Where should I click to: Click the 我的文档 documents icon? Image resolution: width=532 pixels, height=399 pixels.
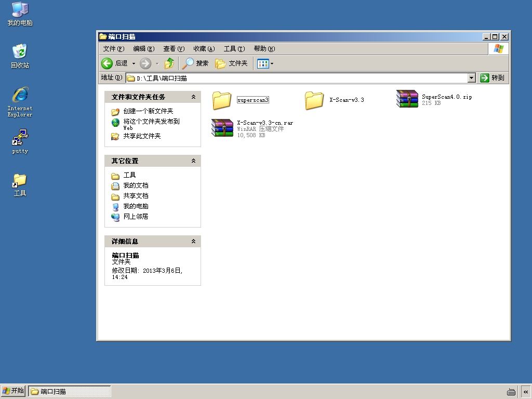(x=115, y=186)
